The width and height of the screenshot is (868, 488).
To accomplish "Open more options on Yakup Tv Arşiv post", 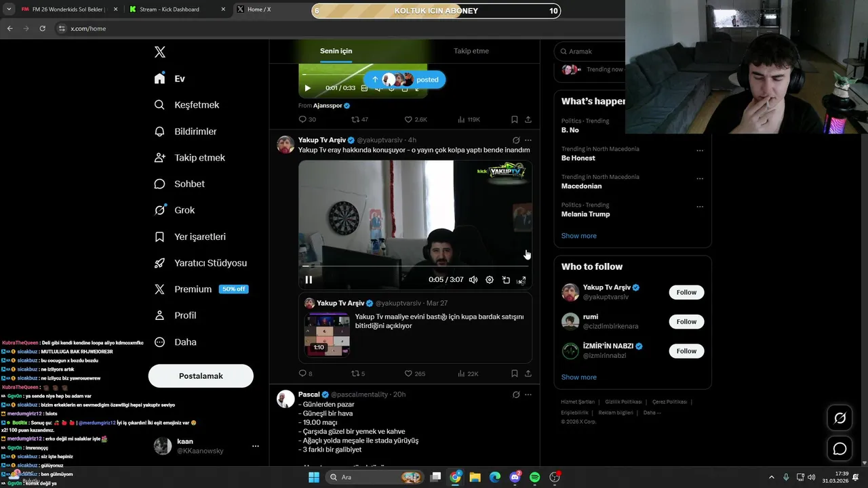I will pos(528,140).
